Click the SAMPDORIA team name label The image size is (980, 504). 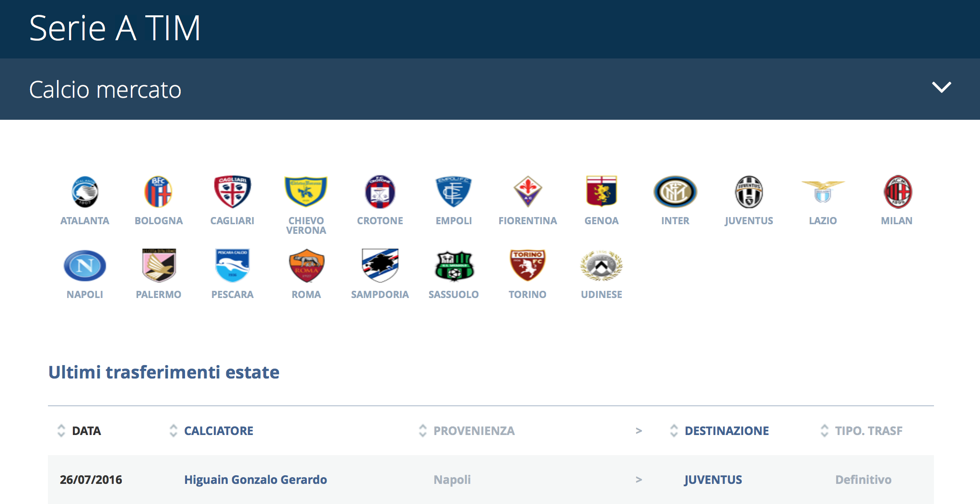point(380,295)
